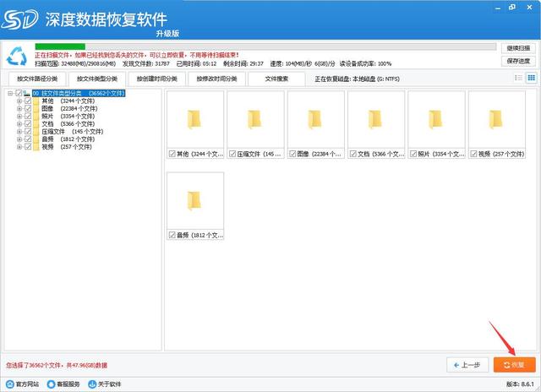
Task: Uncheck the 压缩文件 checkbox under its thumbnail
Action: click(x=232, y=154)
